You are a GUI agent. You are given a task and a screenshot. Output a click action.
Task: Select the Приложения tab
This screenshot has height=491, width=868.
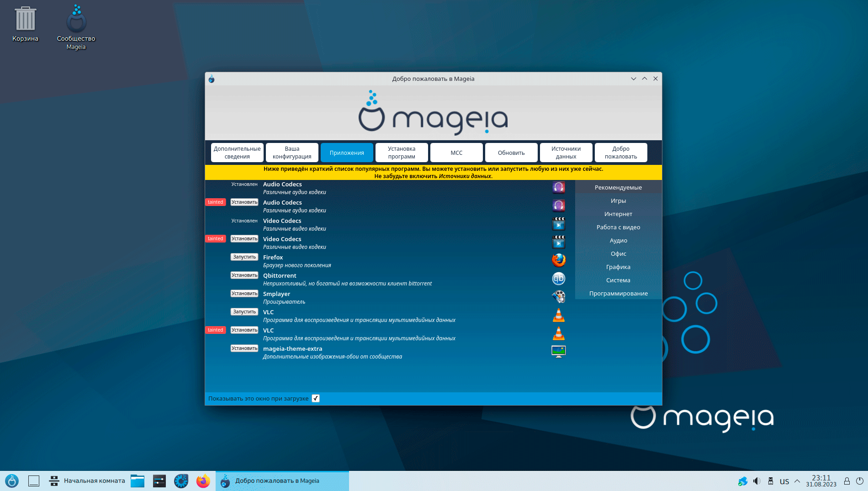click(x=347, y=153)
